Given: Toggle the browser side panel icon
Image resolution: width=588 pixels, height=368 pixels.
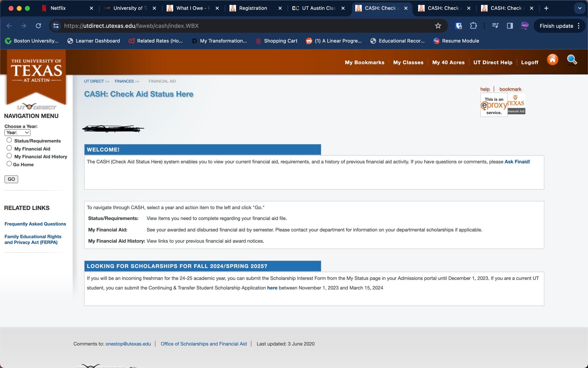Looking at the screenshot, I should pyautogui.click(x=510, y=26).
